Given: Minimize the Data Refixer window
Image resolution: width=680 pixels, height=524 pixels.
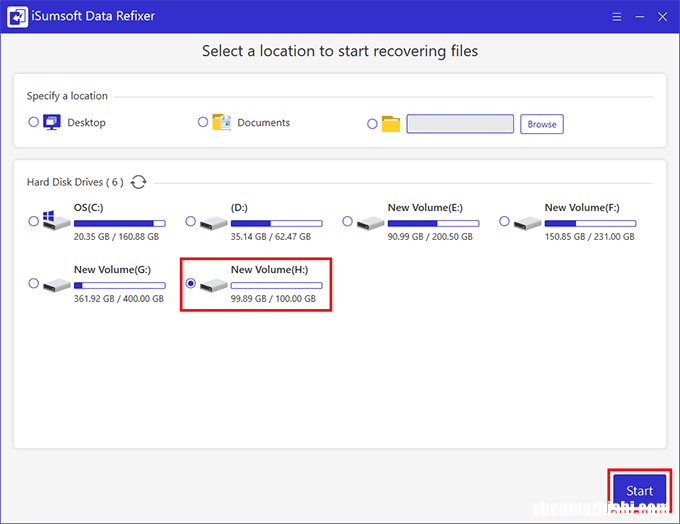Looking at the screenshot, I should [640, 17].
